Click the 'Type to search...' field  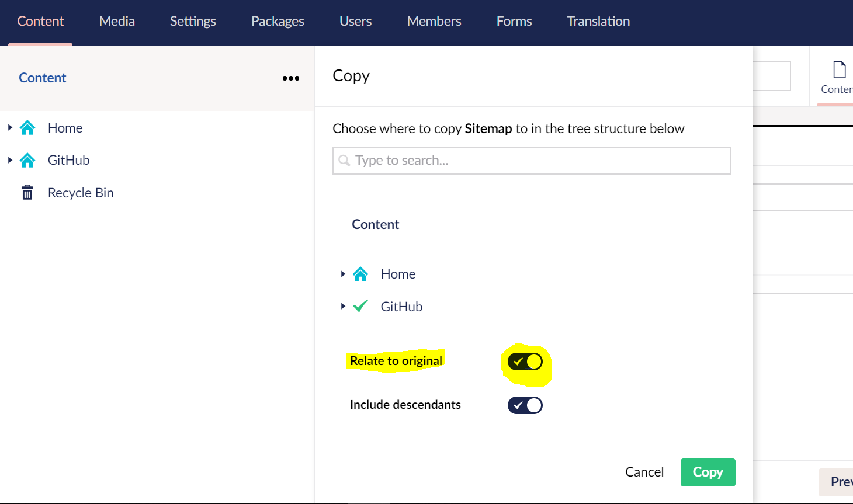pos(532,161)
